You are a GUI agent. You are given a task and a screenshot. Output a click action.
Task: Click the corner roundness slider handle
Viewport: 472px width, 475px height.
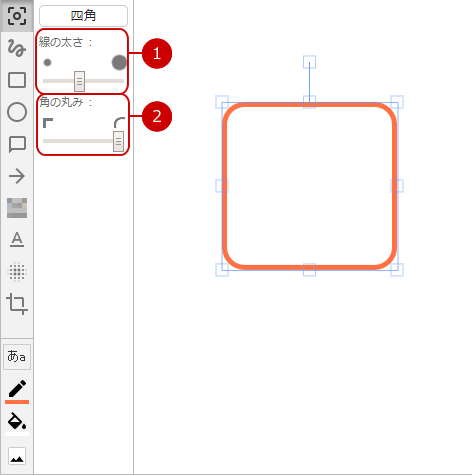coord(118,141)
